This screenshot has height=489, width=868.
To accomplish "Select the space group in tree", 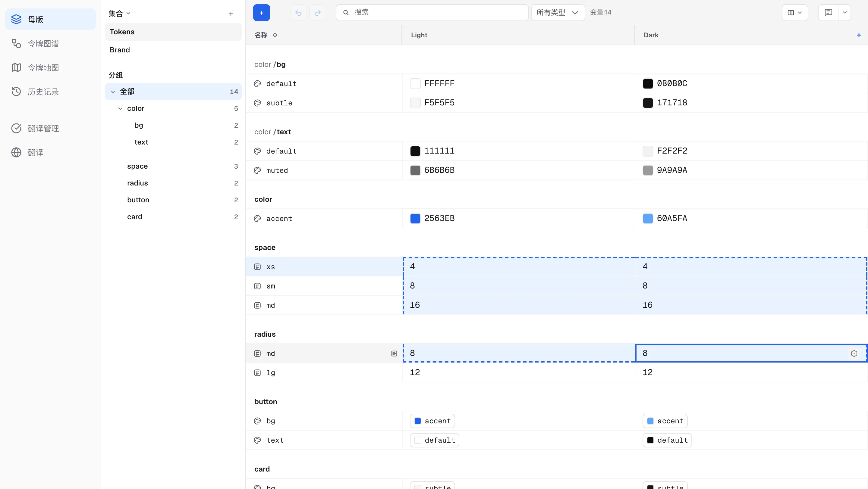I will pyautogui.click(x=173, y=166).
